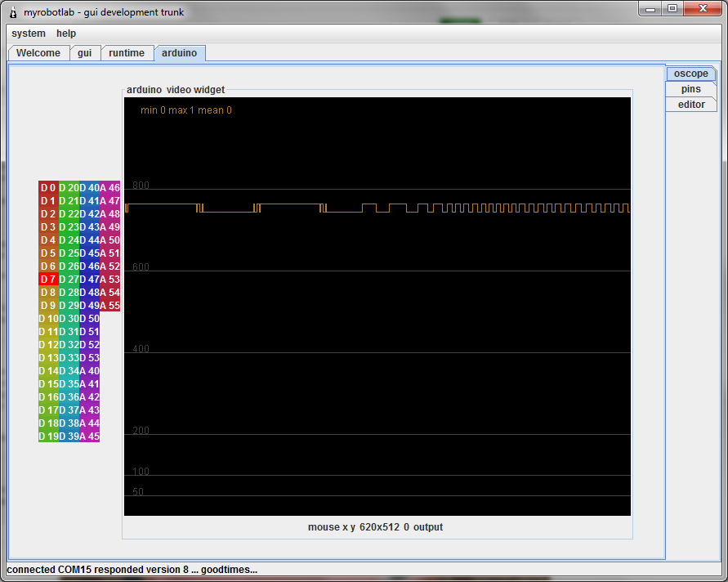
Task: Select analog pin A 53
Action: click(x=109, y=280)
